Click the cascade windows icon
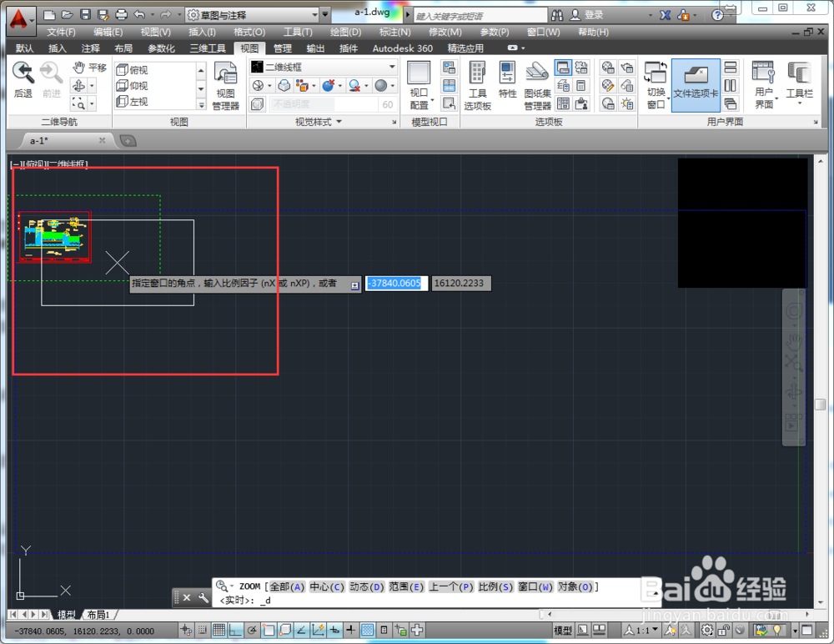 731,103
